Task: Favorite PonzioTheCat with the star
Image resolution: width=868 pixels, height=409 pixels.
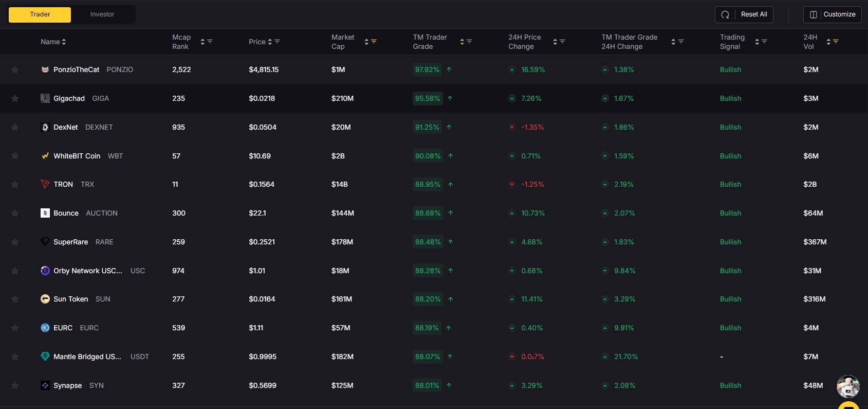Action: pos(15,69)
